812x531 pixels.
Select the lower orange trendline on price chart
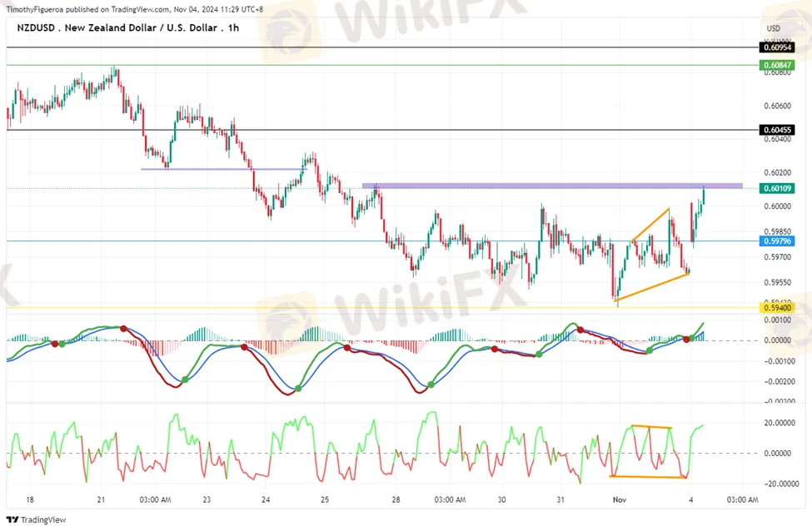[x=651, y=286]
